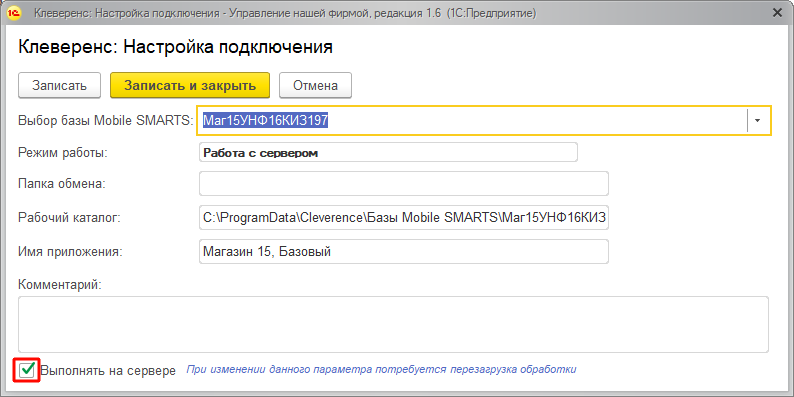Click the Отмена button
This screenshot has width=794, height=397.
coord(315,86)
